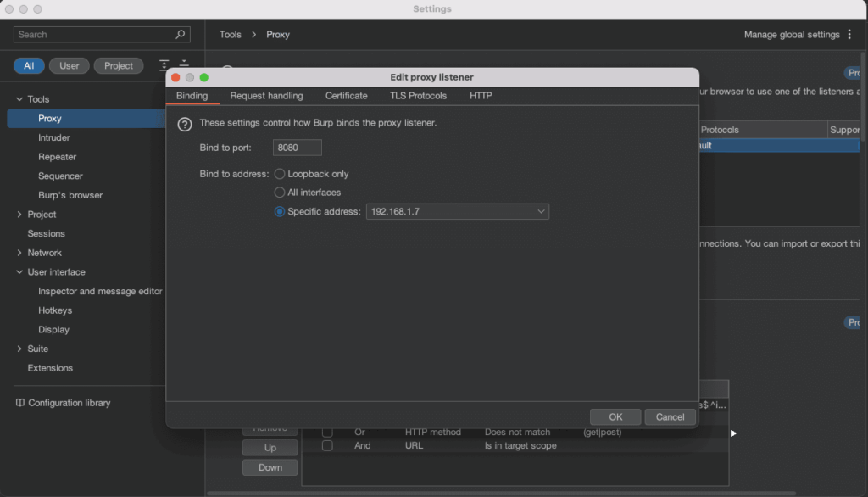Collapse the User interface tree section
868x497 pixels.
tap(19, 272)
